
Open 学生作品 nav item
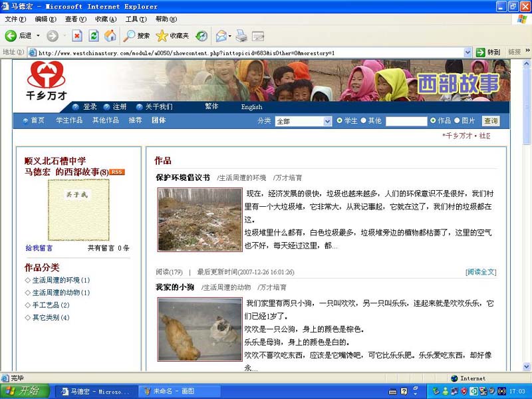click(69, 120)
